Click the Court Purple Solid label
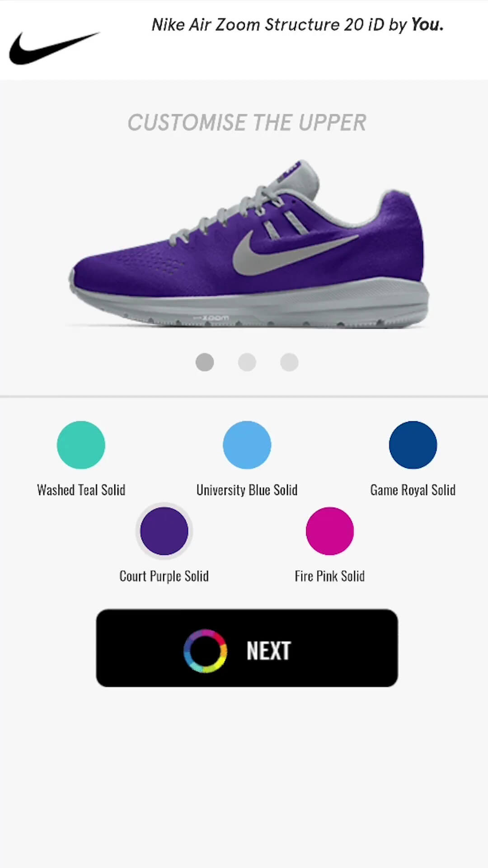 [164, 576]
